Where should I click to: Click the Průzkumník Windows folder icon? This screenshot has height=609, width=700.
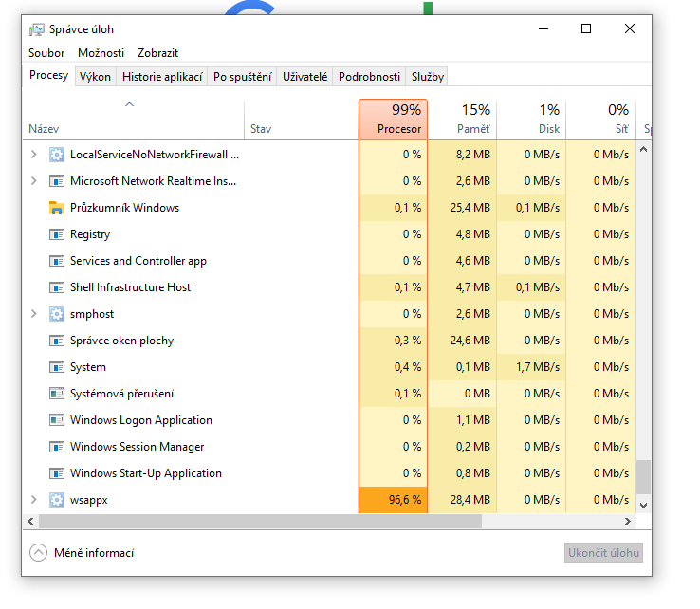click(x=56, y=208)
